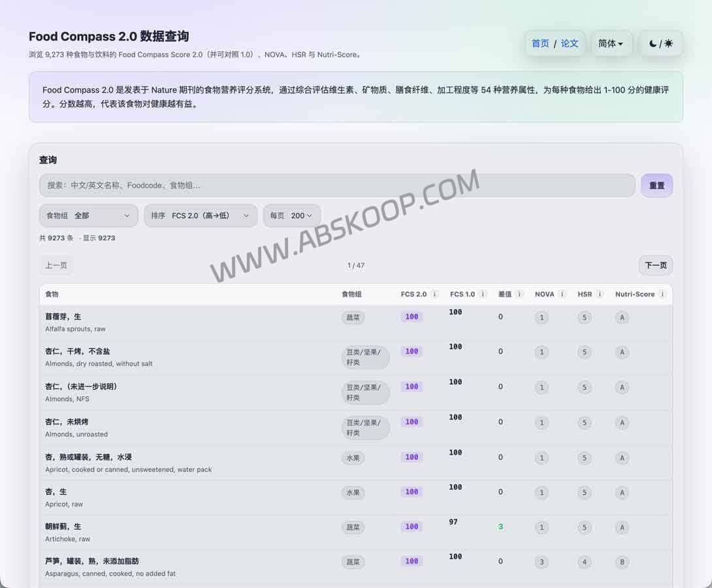Open the 论文 paper link
This screenshot has height=588, width=712.
pyautogui.click(x=570, y=43)
